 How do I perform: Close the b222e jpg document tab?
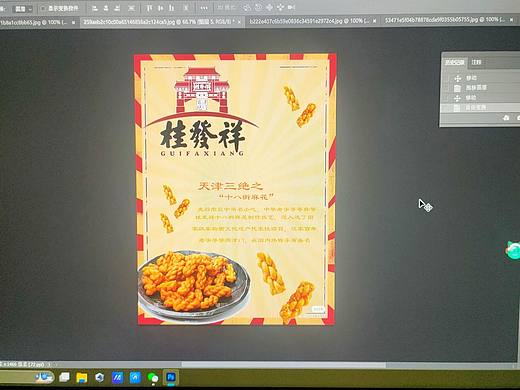[x=375, y=21]
